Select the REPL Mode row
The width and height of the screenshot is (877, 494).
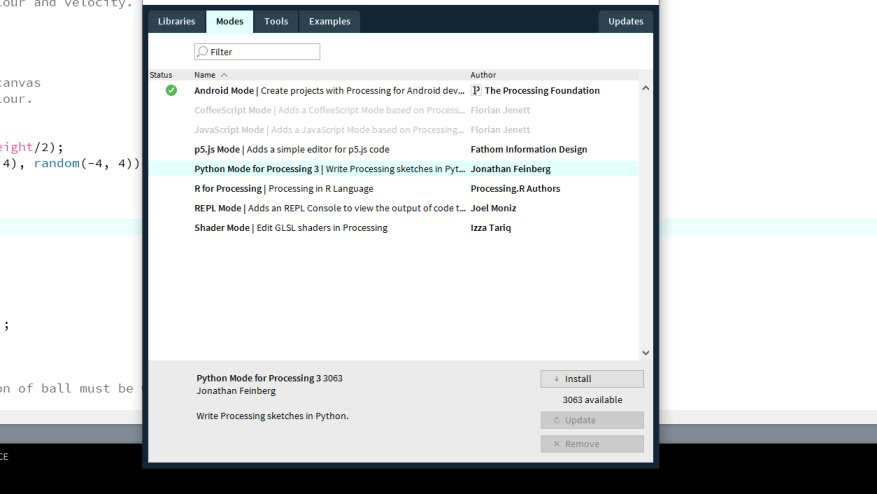pyautogui.click(x=393, y=208)
